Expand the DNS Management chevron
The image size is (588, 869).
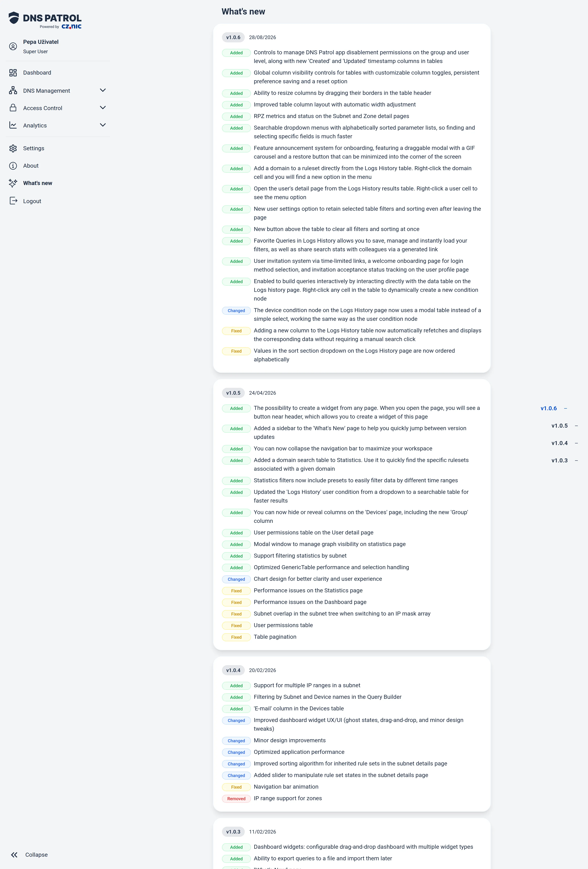[x=103, y=90]
